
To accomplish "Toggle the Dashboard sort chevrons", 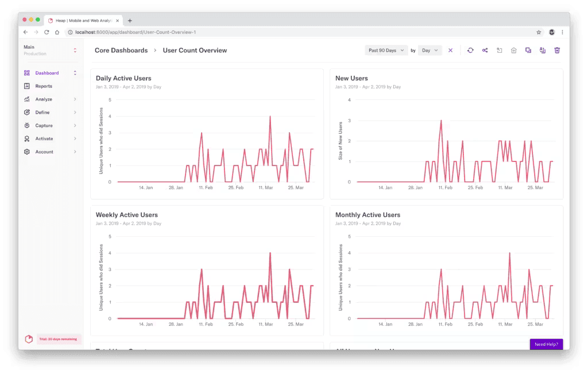I will point(75,73).
